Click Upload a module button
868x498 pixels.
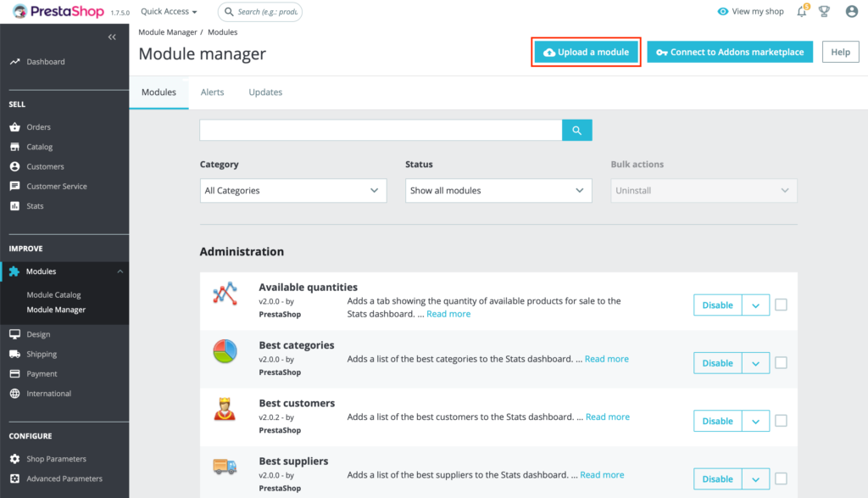587,52
